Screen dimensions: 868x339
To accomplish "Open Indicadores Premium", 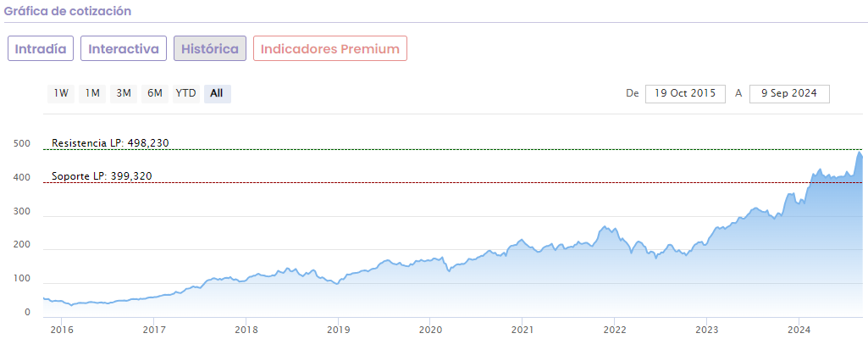I will click(x=330, y=48).
